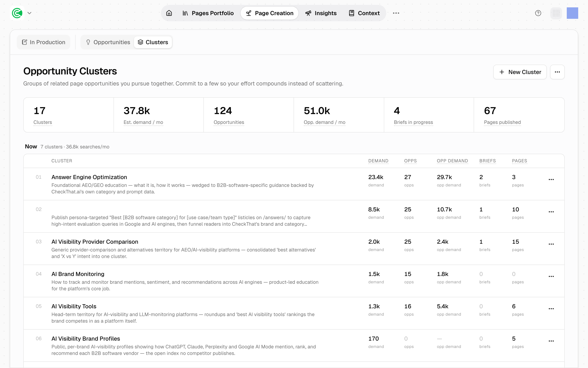Open the user avatar in top right
The image size is (588, 368).
click(x=572, y=13)
